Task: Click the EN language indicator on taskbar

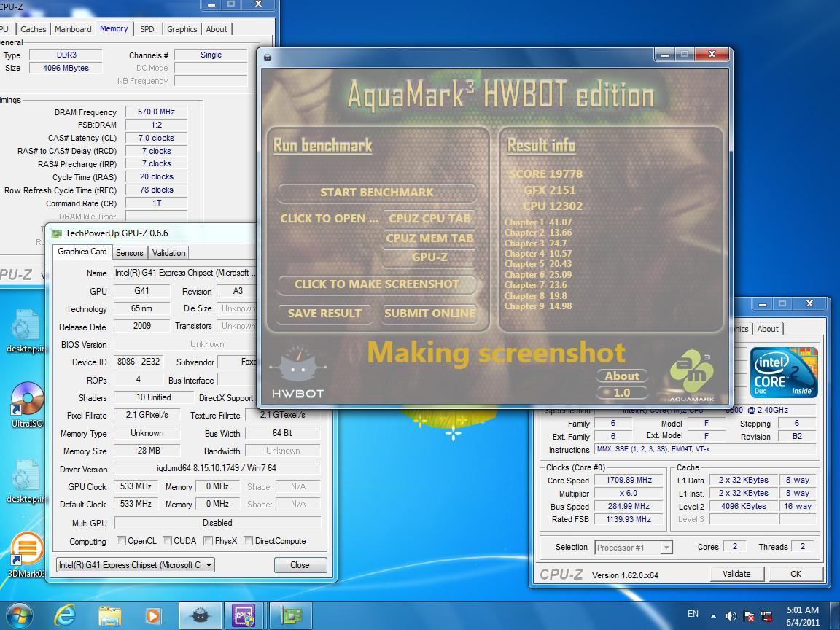Action: [x=693, y=614]
